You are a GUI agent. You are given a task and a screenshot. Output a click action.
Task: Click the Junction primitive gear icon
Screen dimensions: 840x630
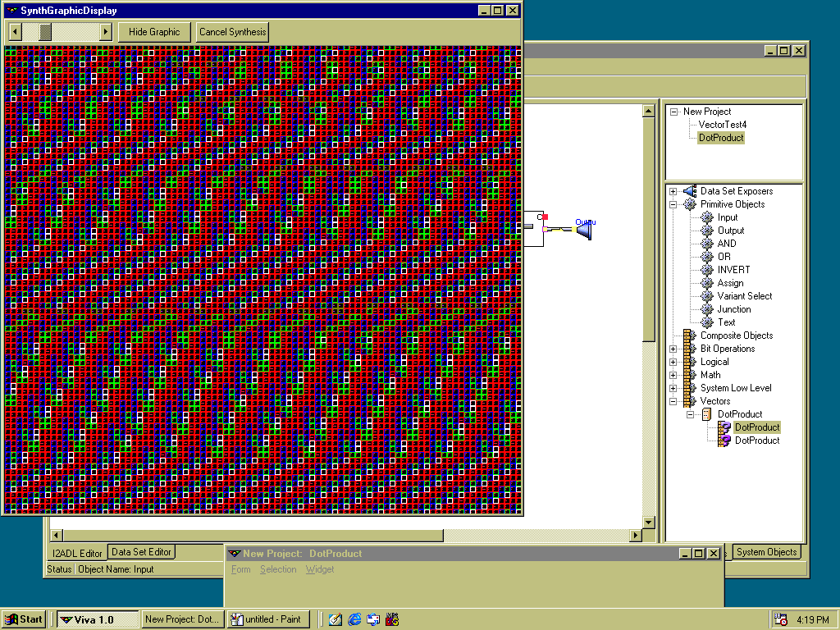(707, 309)
